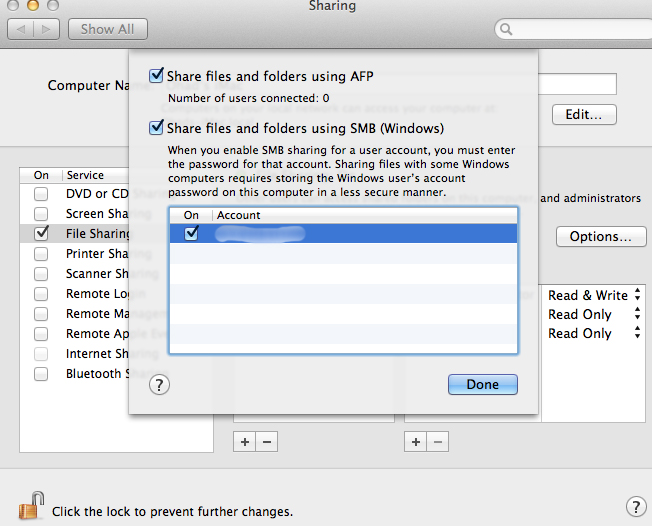Screen dimensions: 652x526
Task: Add a user with the plus button
Action: point(416,441)
